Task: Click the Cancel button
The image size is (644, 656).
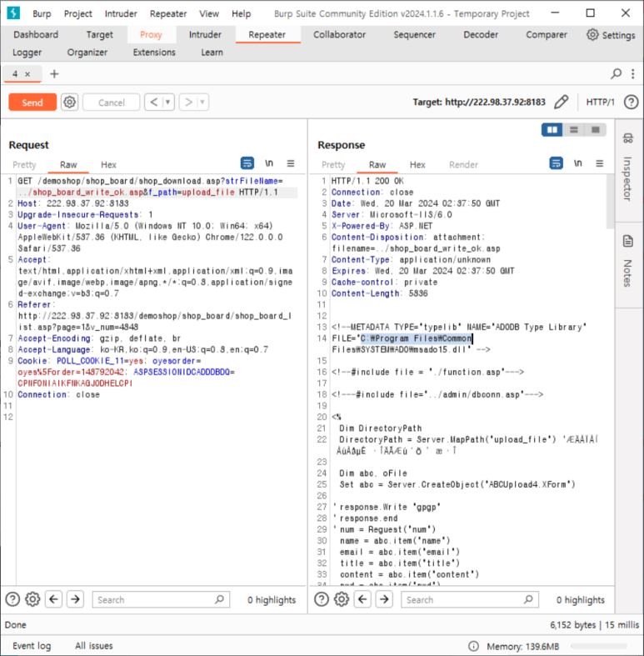Action: [x=112, y=103]
